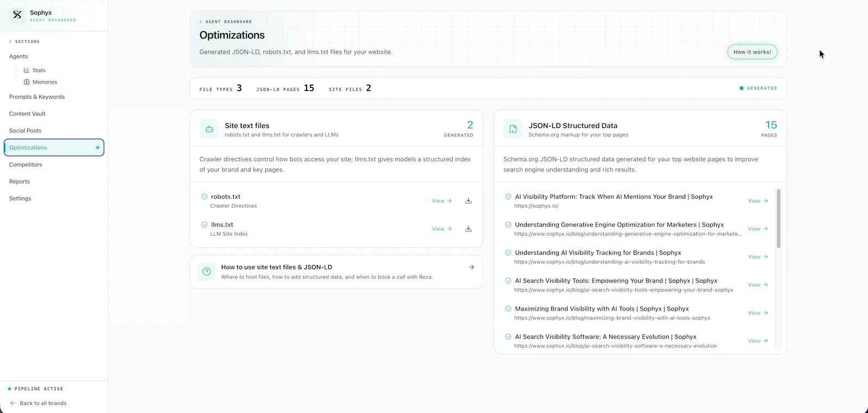Click the check icon beside robots.txt
This screenshot has width=868, height=413.
pos(205,197)
